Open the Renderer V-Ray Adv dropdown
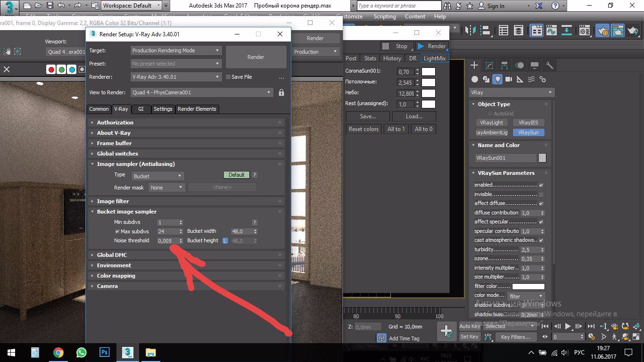The width and height of the screenshot is (644, 362). pyautogui.click(x=176, y=77)
